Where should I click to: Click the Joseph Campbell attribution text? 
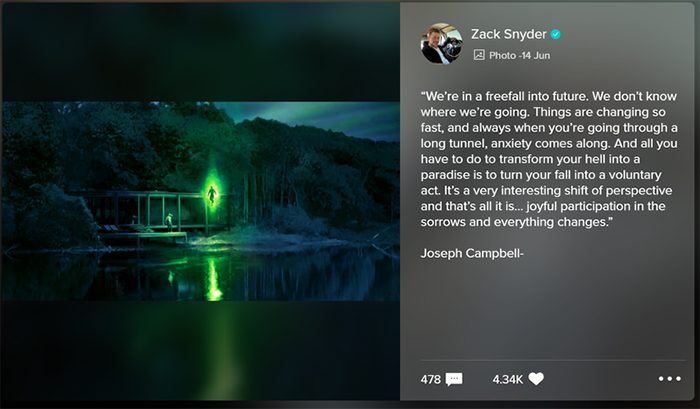pos(472,254)
